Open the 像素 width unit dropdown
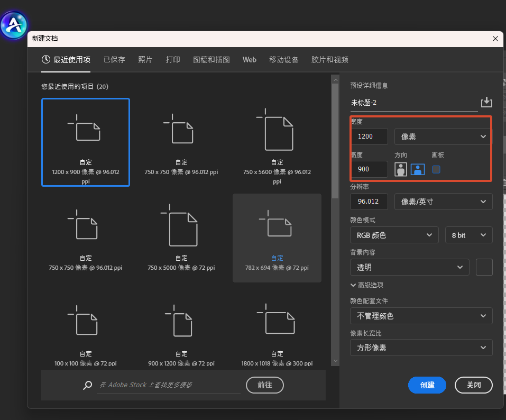506x420 pixels. pos(443,136)
